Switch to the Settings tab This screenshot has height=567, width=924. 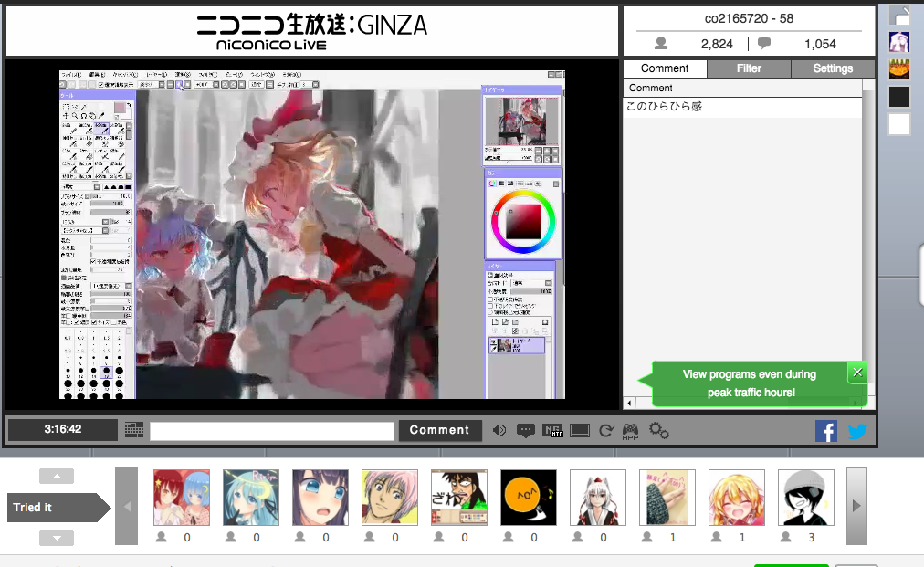click(833, 68)
